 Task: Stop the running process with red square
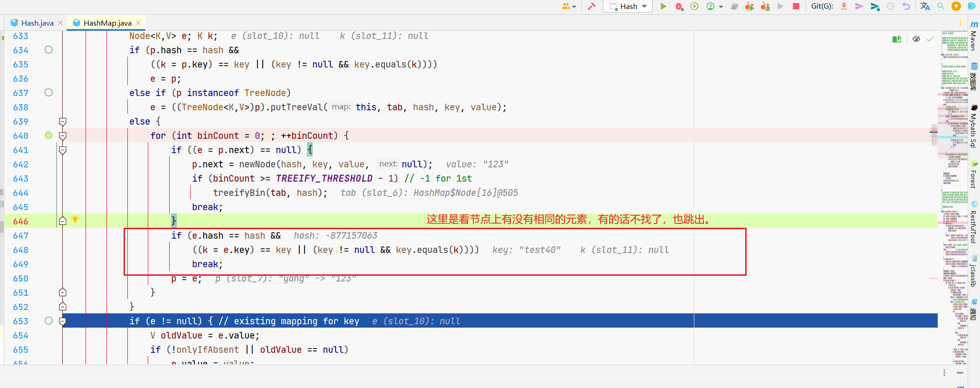796,6
